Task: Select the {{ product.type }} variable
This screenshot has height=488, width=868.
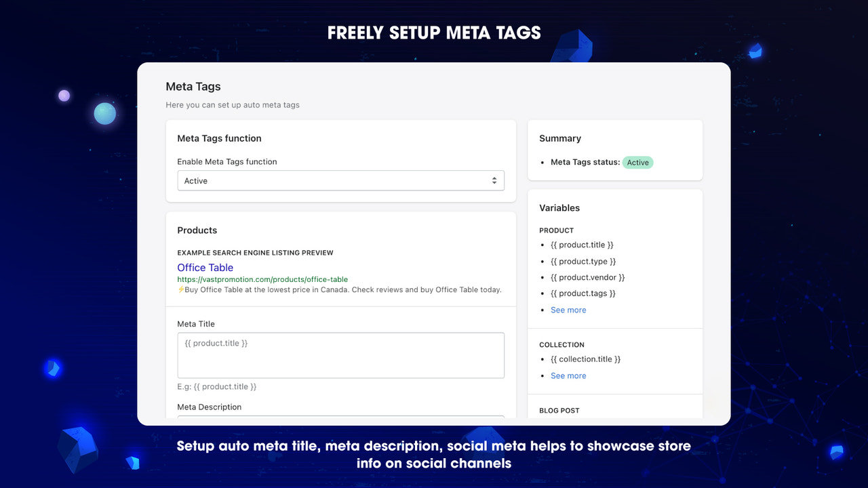Action: click(584, 261)
